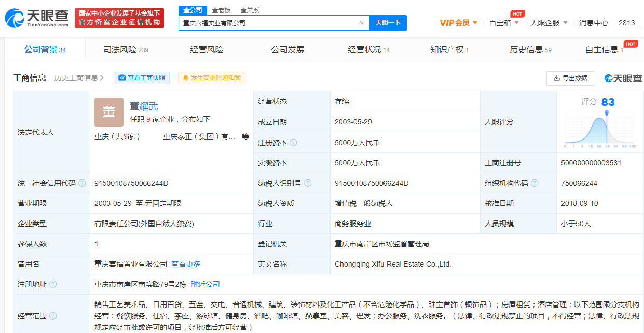Screen dimensions: 644x333
Task: Click the help icon next to 纳税人识别号
Action: coord(308,183)
